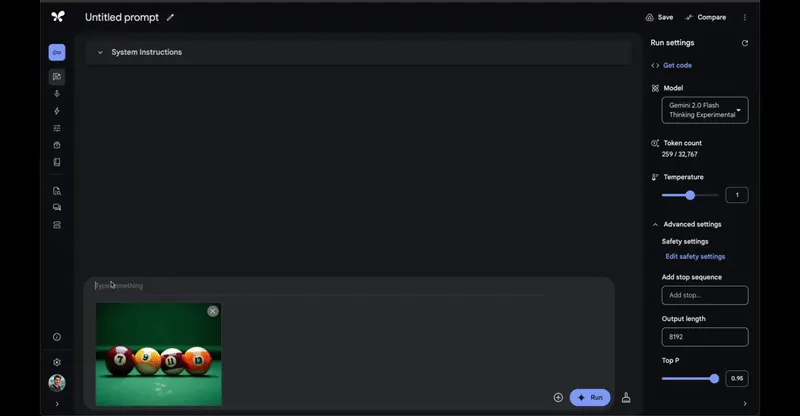800x416 pixels.
Task: Open the Create prompt chat icon
Action: (57, 77)
